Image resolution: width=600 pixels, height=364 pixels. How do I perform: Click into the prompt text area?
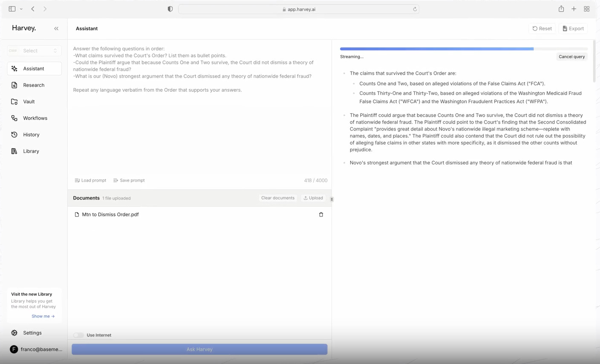199,107
